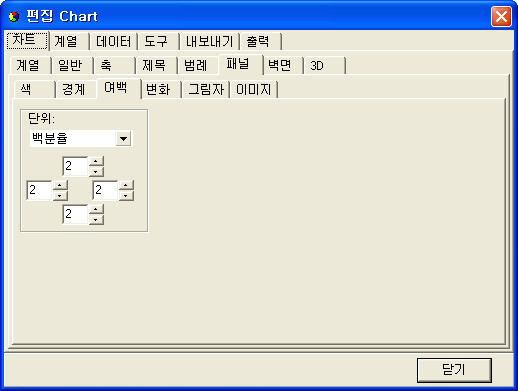This screenshot has width=518, height=391.
Task: Open the 도구 tab
Action: point(159,42)
